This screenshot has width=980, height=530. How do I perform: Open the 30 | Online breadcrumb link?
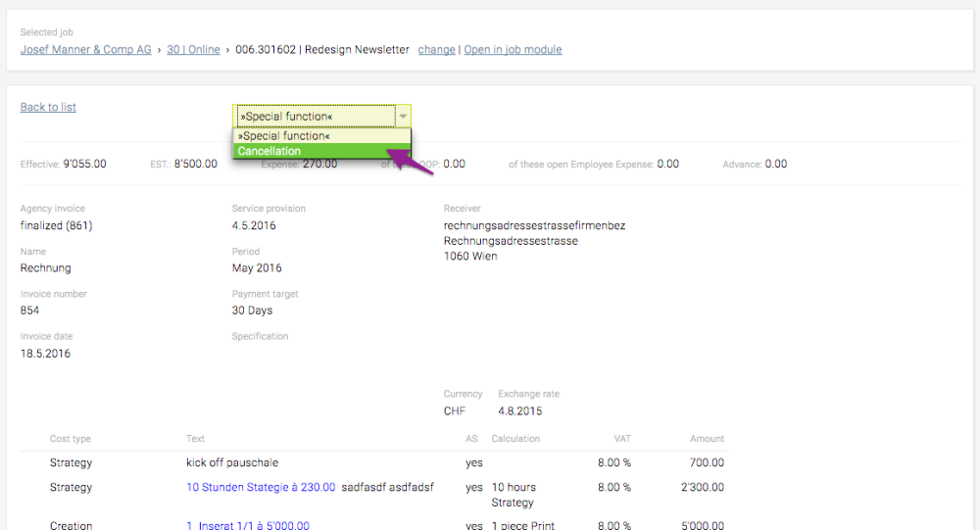point(193,49)
